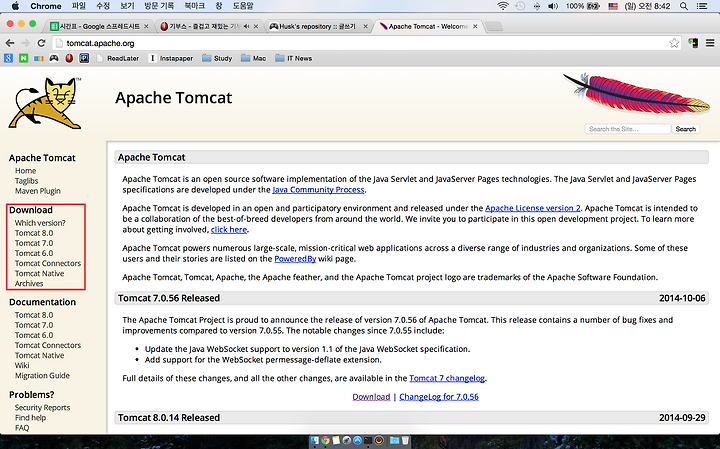Open Taglibs in the sidebar

(x=27, y=181)
